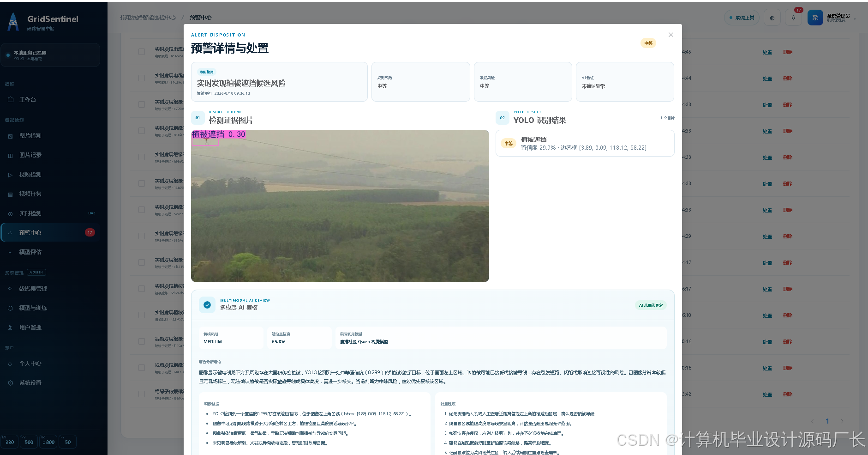Click the GridSentinel GS logo icon
The image size is (868, 455).
coord(13,22)
